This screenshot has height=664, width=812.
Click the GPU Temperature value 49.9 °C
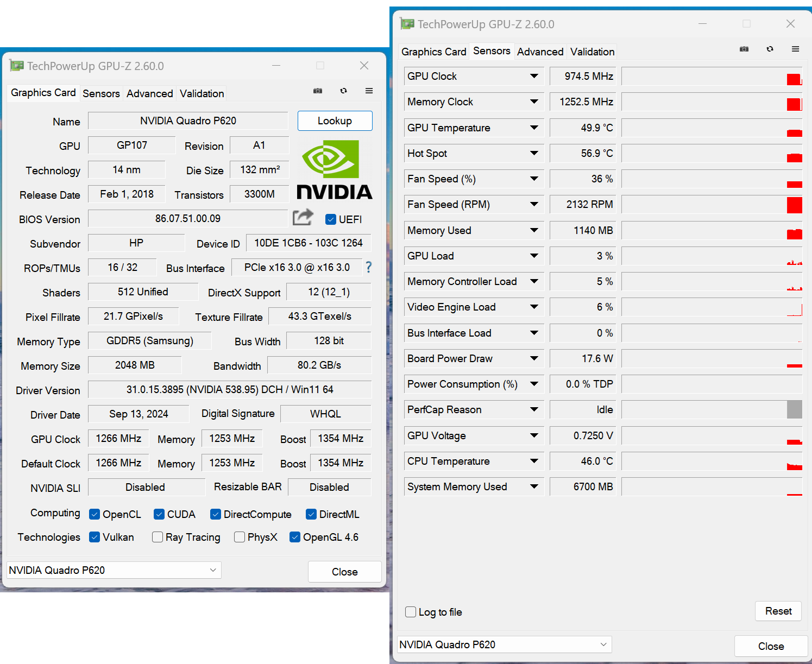pyautogui.click(x=583, y=128)
